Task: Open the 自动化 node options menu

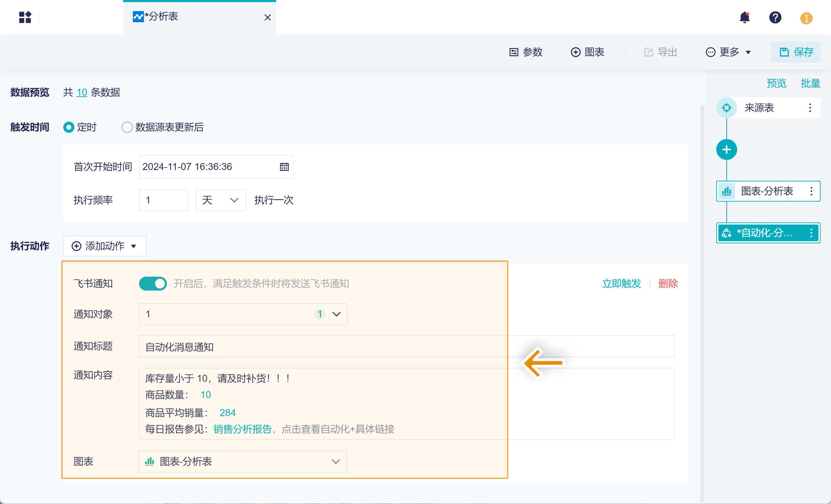Action: (811, 233)
